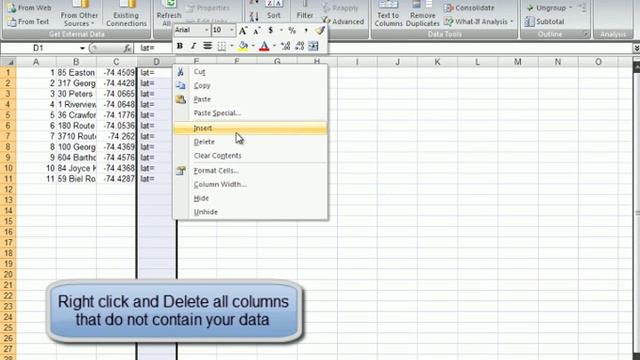Screen dimensions: 640x360
Task: Click the Shrink Font icon
Action: (257, 30)
